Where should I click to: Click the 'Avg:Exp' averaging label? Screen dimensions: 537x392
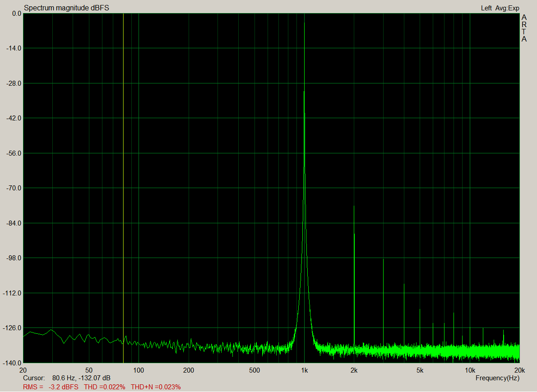[x=507, y=8]
